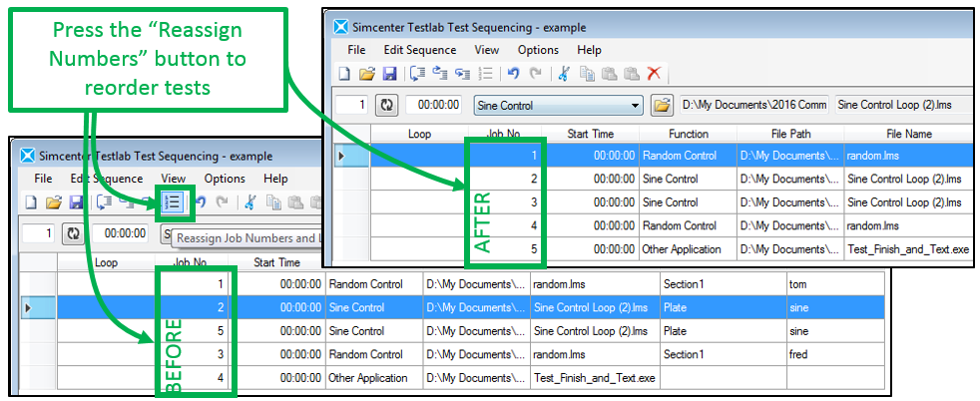Select Other Application cell in back window

(x=374, y=378)
